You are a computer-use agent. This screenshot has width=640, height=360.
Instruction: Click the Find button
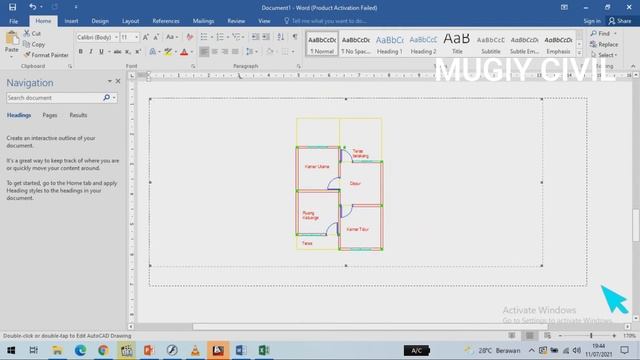tap(600, 33)
